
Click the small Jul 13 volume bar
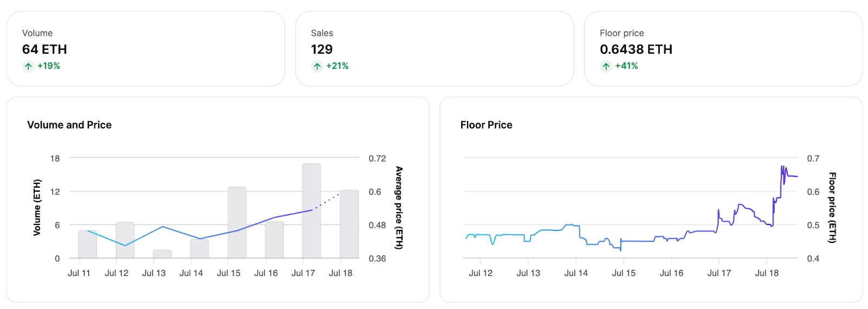pyautogui.click(x=162, y=254)
